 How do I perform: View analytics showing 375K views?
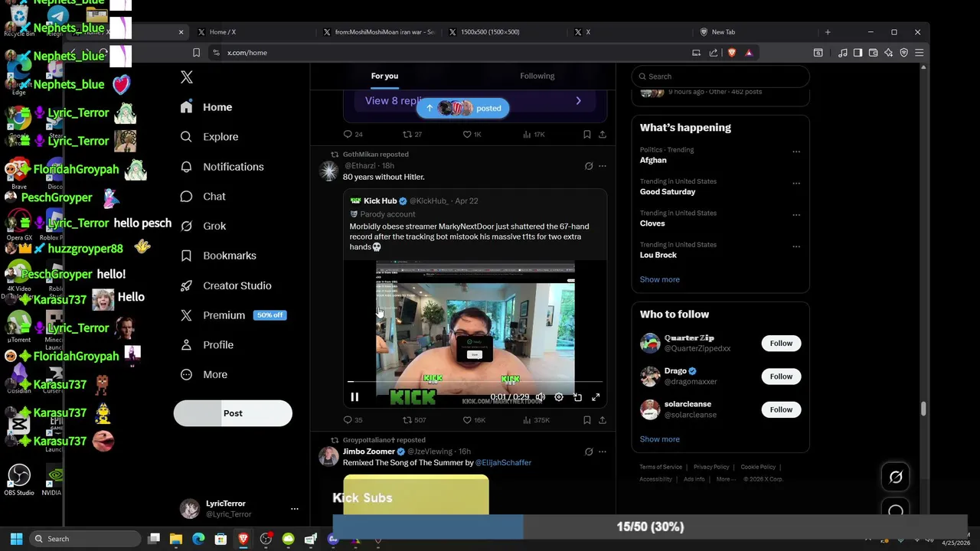(527, 420)
